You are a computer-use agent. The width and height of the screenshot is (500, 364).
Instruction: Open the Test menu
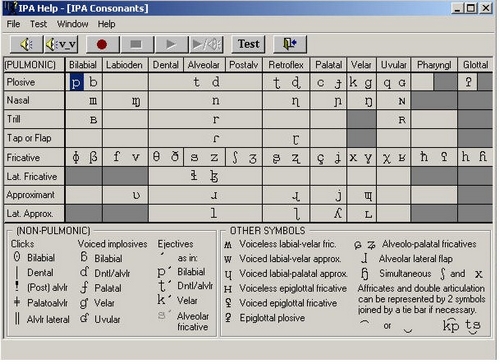point(38,24)
